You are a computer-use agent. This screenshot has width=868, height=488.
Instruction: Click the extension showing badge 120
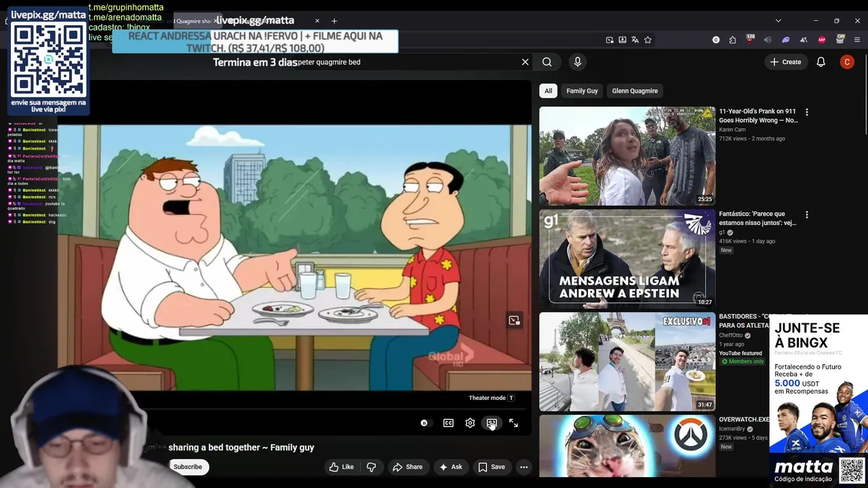point(750,39)
